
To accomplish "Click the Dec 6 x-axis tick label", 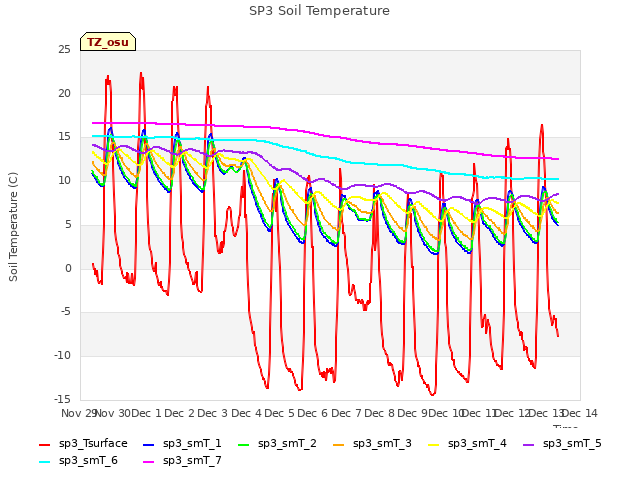I will (x=313, y=413).
